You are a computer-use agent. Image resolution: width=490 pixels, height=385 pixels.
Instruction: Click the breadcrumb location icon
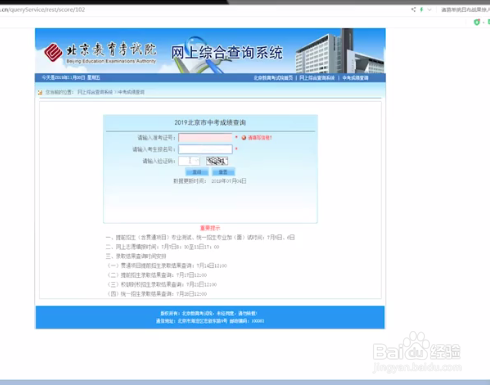(40, 92)
